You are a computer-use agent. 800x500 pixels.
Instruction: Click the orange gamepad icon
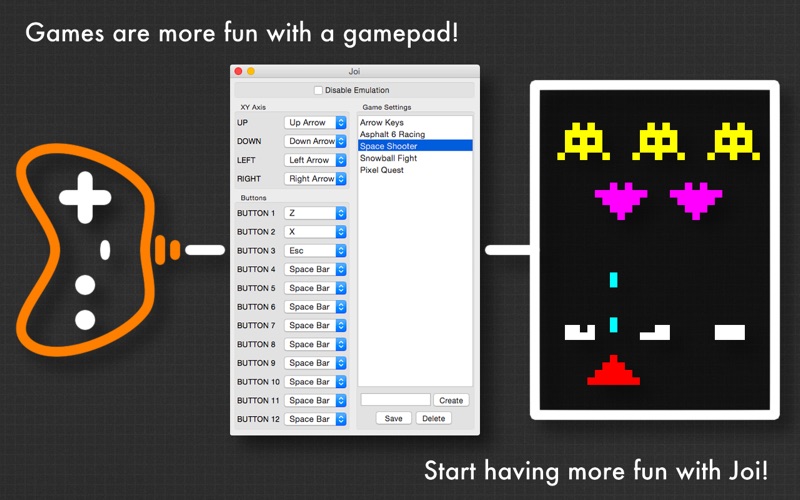coord(86,250)
